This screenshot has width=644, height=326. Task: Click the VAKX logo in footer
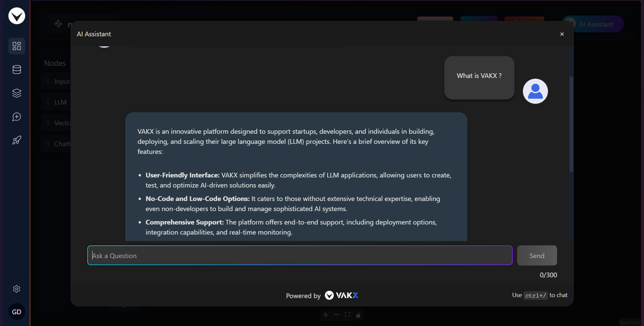(342, 295)
